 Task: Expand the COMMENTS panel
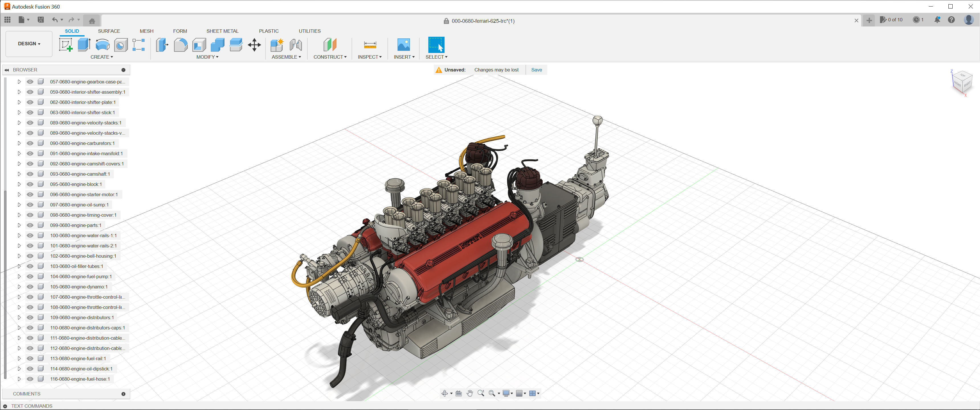click(x=123, y=394)
